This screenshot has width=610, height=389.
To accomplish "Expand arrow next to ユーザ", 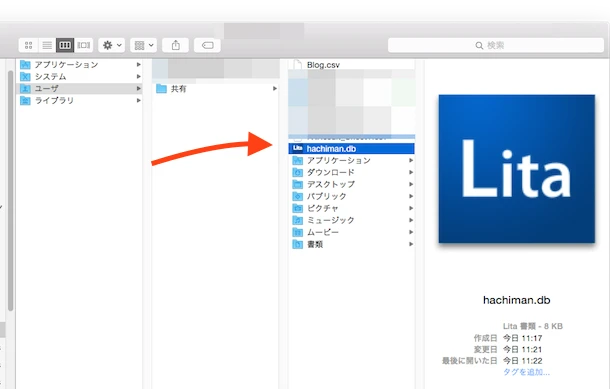I will click(x=138, y=89).
